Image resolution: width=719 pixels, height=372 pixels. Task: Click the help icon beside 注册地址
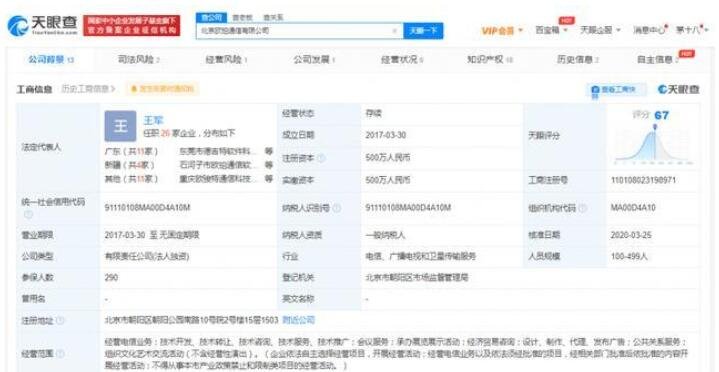pos(60,320)
